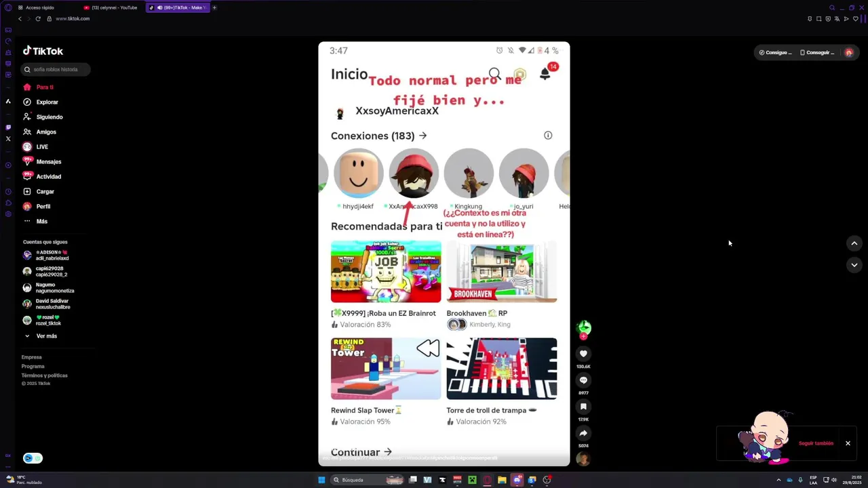868x488 pixels.
Task: Open the profile avatar in the header
Action: (848, 52)
